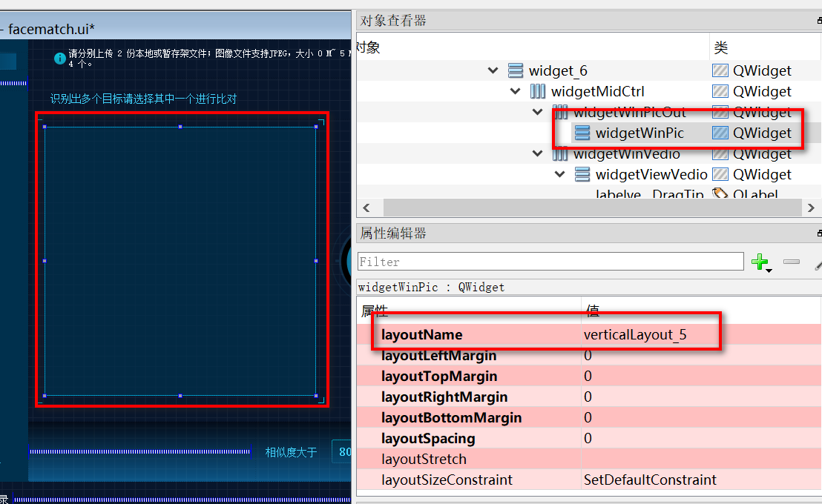The height and width of the screenshot is (504, 822).
Task: Select the layoutSizeConstraint property
Action: (589, 480)
